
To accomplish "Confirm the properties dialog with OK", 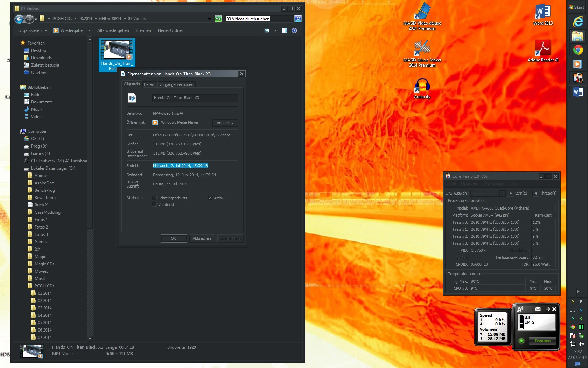I will pos(174,238).
